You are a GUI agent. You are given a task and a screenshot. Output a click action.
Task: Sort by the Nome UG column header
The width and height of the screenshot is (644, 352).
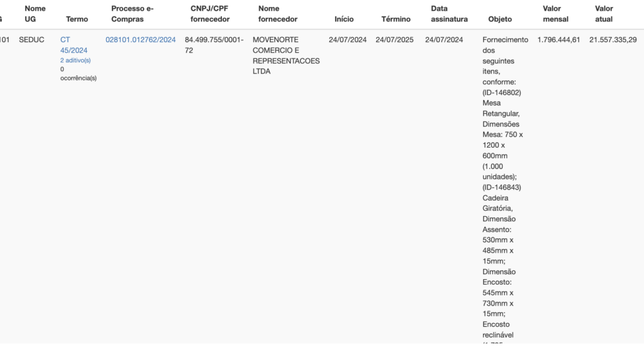click(x=35, y=14)
